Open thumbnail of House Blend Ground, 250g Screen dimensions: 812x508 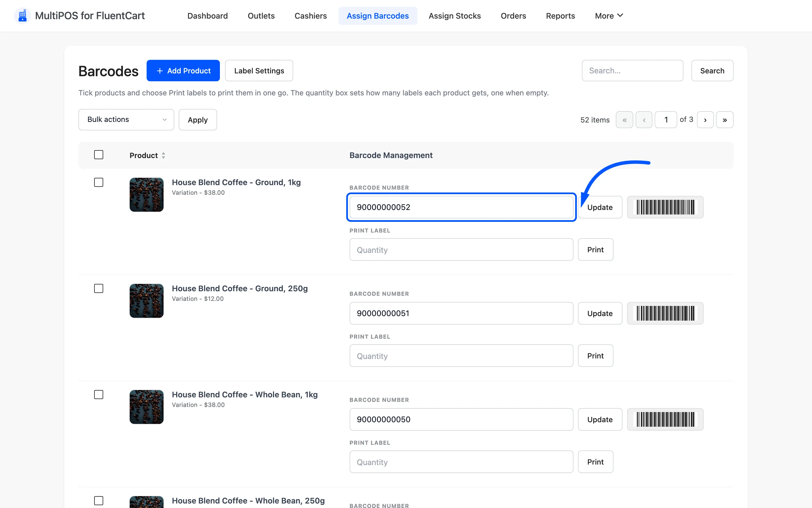(x=147, y=301)
